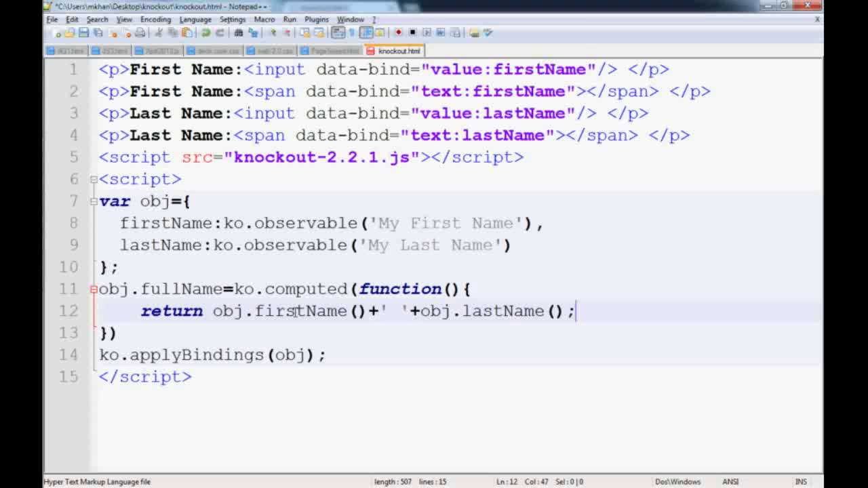
Task: Click Run Macro Multiple Times icon
Action: click(441, 33)
